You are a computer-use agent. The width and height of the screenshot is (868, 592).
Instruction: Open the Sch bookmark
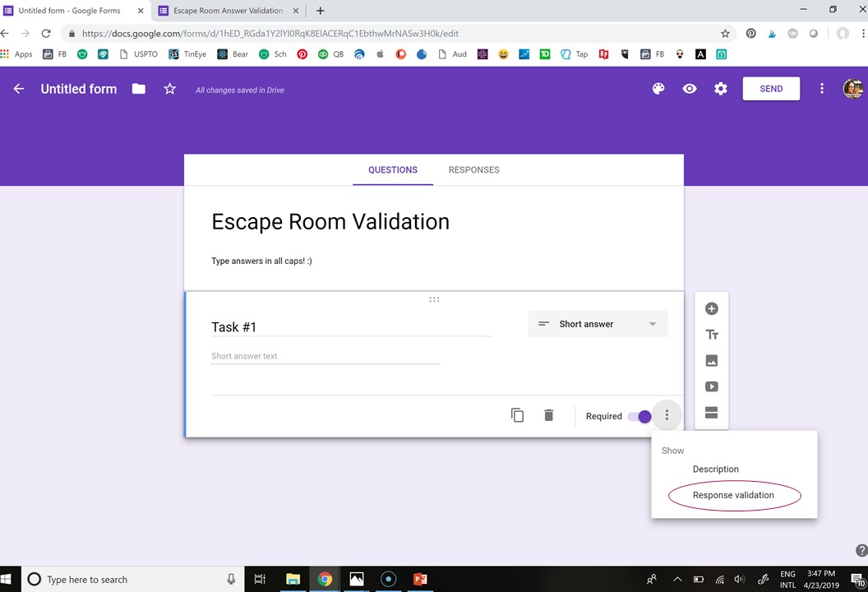coord(273,53)
